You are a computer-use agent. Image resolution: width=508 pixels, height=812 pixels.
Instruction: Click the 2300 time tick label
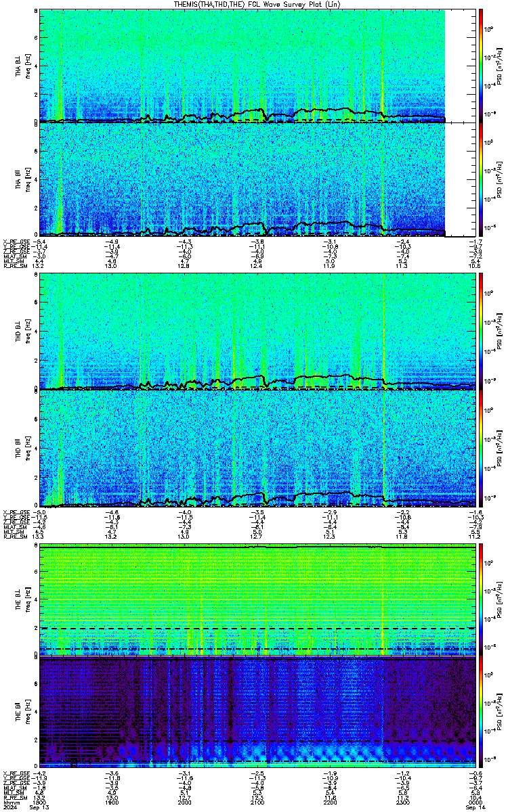pos(402,802)
